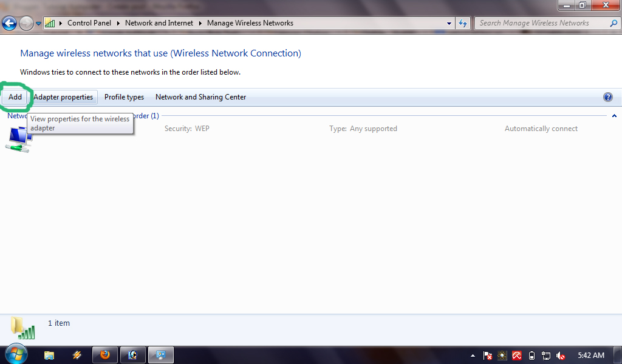Restore down the window
Viewport: 622px width, 364px height.
583,5
